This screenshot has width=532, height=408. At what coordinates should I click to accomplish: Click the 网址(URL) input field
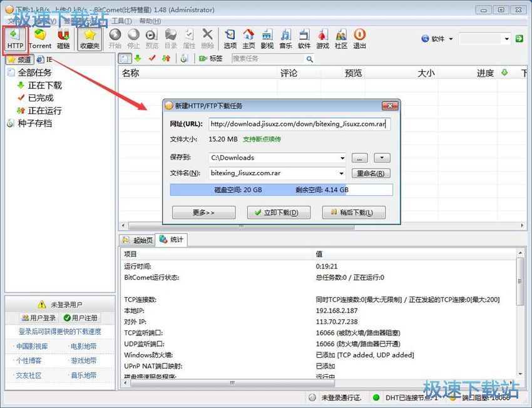coord(299,124)
